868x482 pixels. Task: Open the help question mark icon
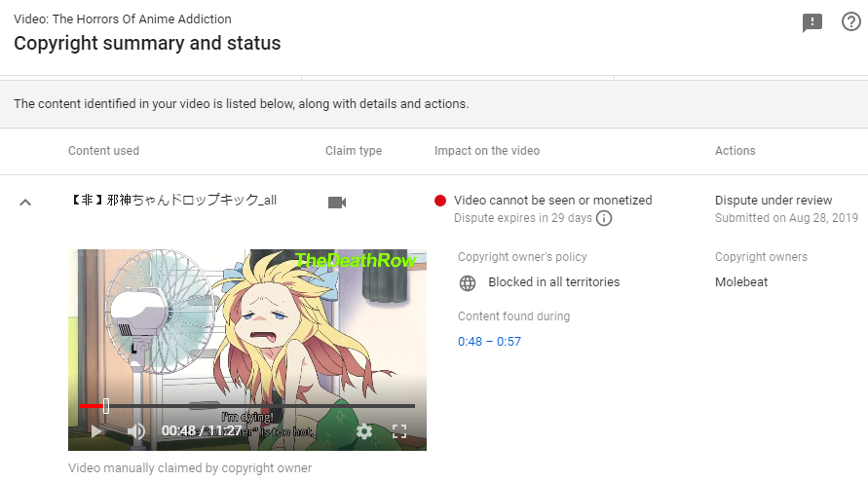[x=850, y=21]
